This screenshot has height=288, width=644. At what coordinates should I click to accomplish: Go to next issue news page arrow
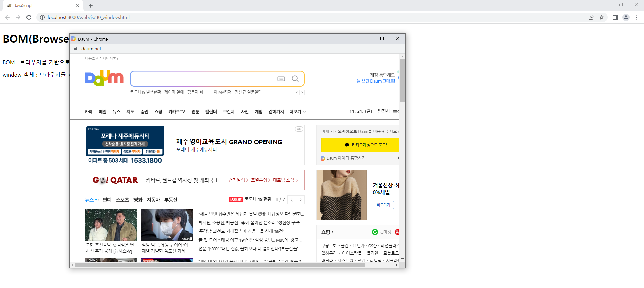[x=300, y=200]
